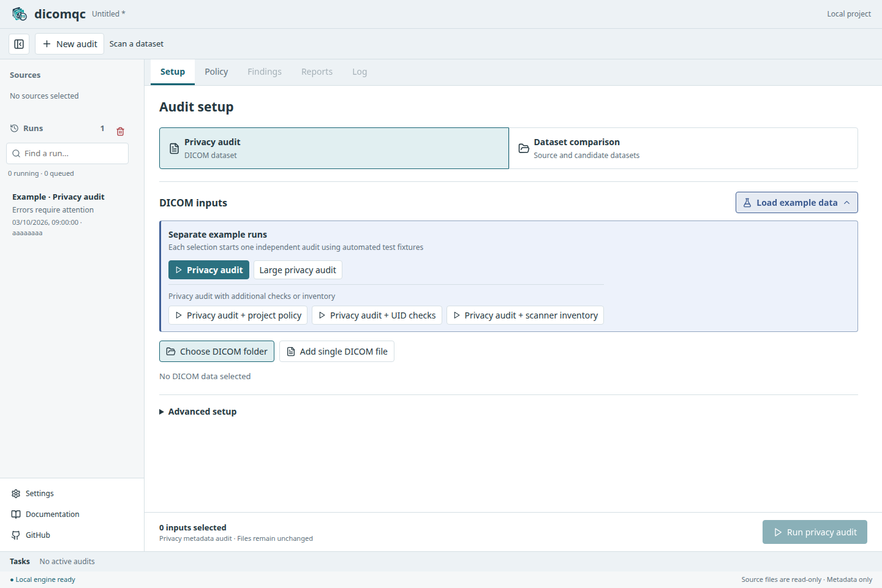Select the Dataset comparison mode card
This screenshot has height=588, width=882.
(684, 148)
